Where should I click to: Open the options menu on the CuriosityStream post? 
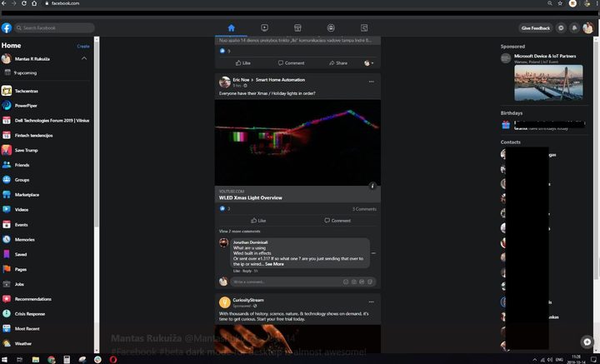(x=371, y=302)
